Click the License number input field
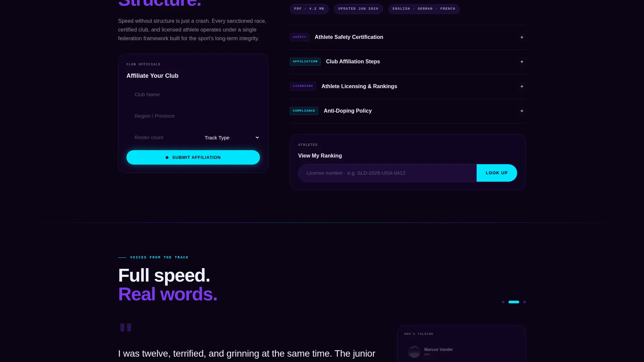Screen dimensions: 644x362 click(x=387, y=173)
